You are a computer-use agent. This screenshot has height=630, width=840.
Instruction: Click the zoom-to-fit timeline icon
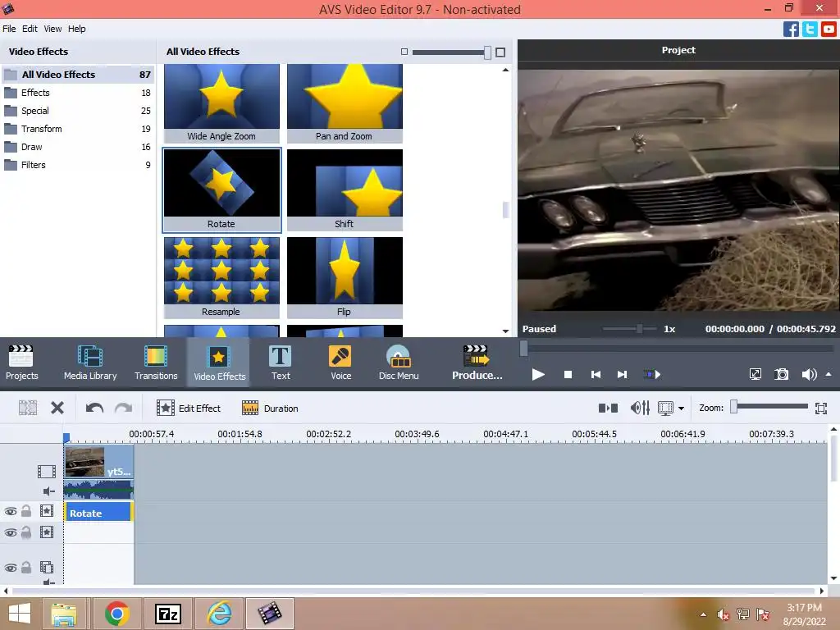[x=820, y=409]
